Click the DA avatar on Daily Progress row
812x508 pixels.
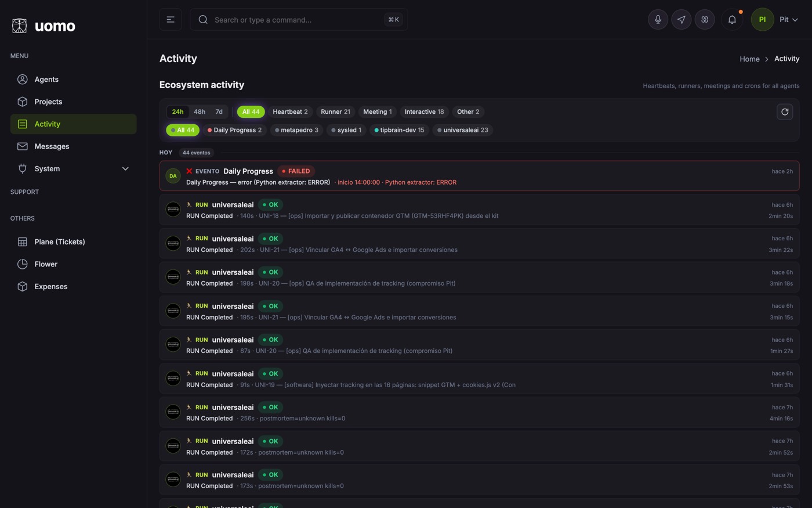[173, 176]
